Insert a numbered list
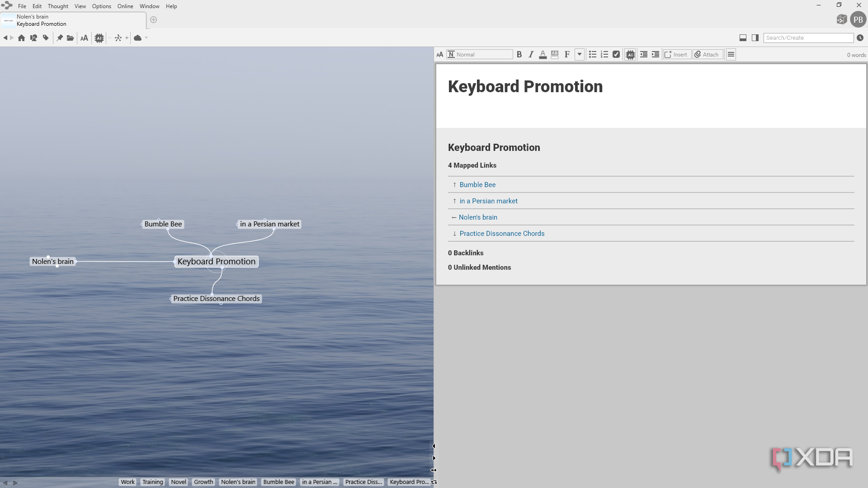This screenshot has height=488, width=868. (x=604, y=55)
